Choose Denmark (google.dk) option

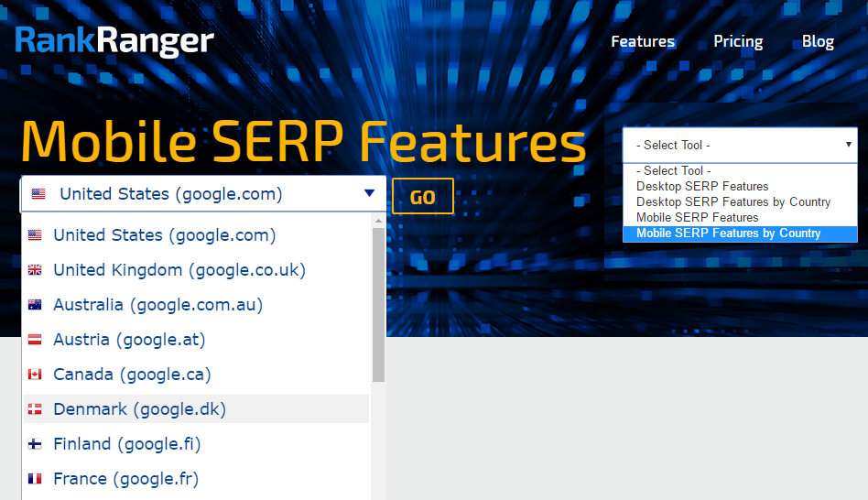(197, 409)
